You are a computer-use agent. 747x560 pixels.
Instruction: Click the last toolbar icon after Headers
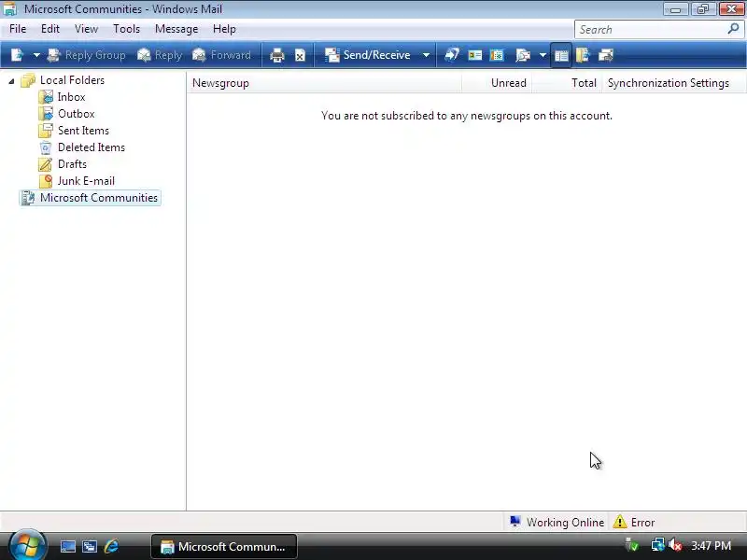[605, 55]
